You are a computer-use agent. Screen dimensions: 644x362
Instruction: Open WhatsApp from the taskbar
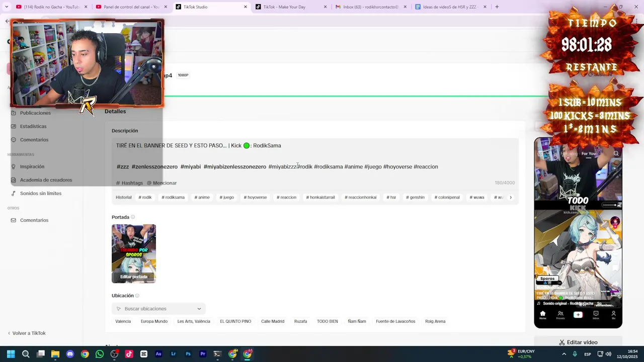coord(100,354)
